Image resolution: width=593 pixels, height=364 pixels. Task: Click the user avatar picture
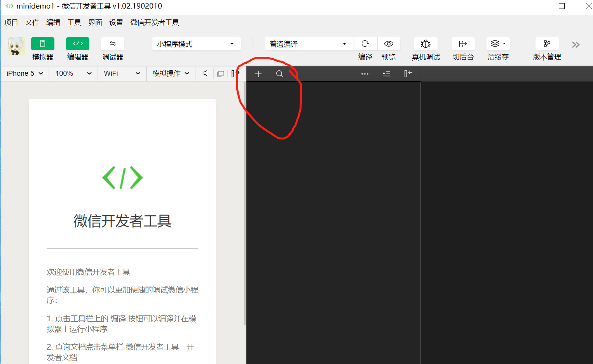[x=16, y=46]
